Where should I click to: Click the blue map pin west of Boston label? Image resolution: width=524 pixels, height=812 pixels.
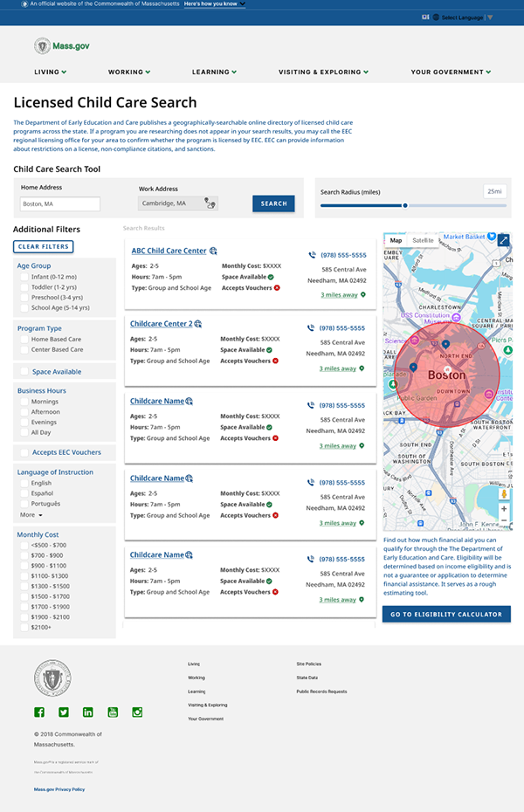coord(413,368)
